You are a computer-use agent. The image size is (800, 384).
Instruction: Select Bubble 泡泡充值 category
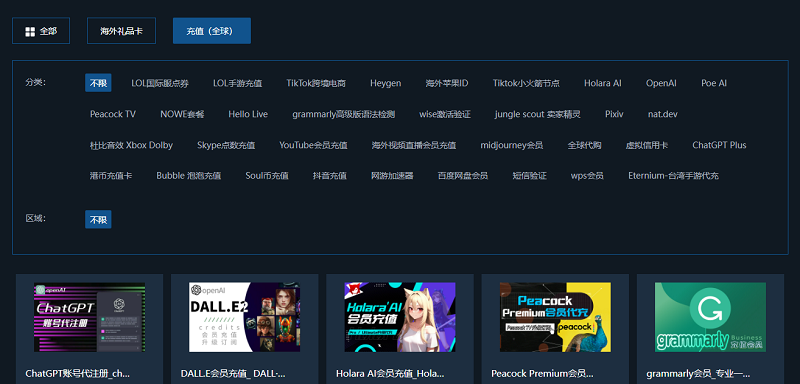(189, 176)
